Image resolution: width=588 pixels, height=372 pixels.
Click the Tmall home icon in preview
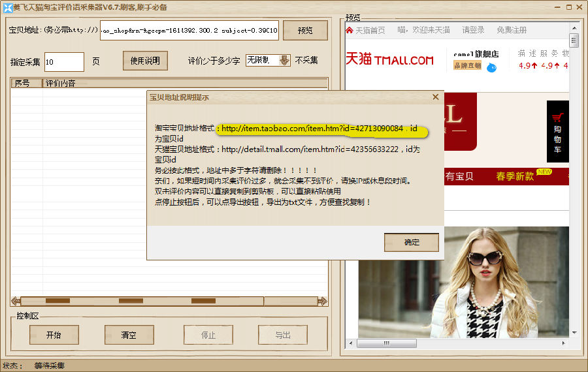point(350,30)
